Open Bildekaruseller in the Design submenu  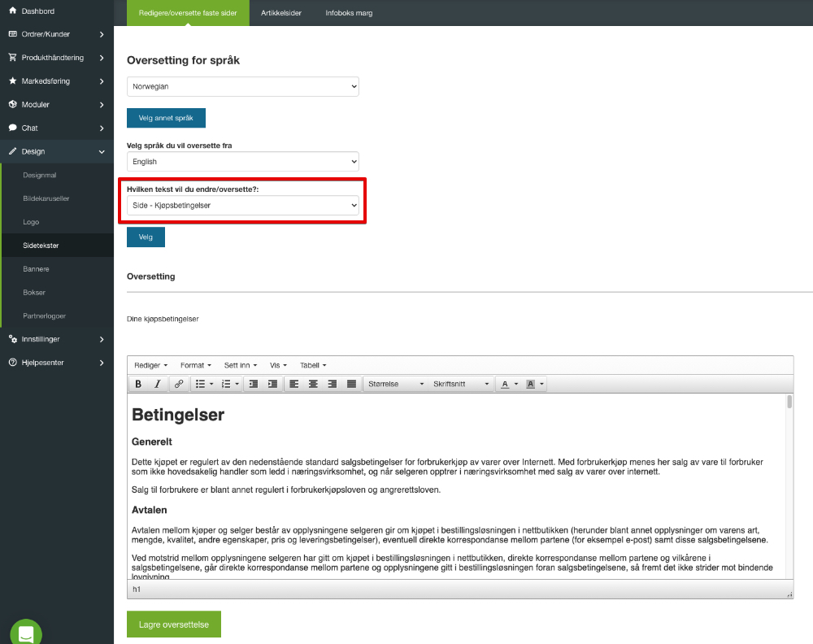pos(46,198)
